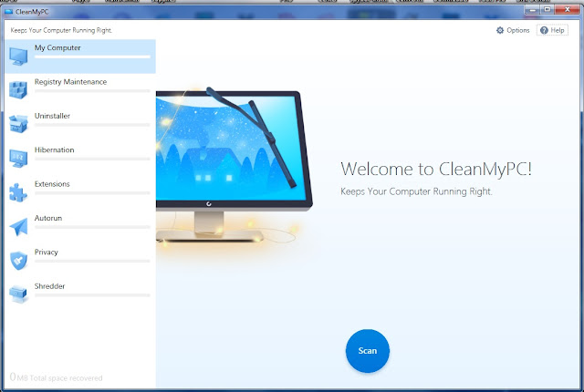Click the Extensions puzzle piece icon
Viewport: 584px width, 392px height.
tap(18, 192)
